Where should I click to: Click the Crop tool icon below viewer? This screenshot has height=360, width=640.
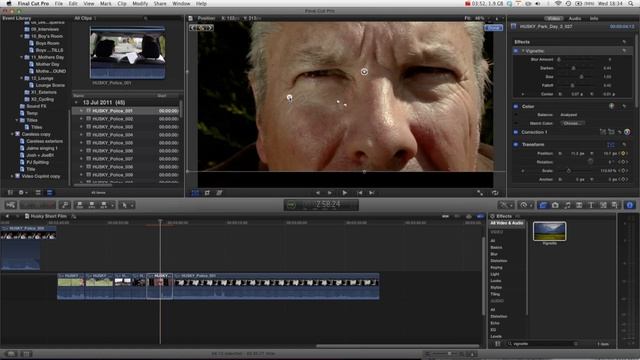pos(207,193)
